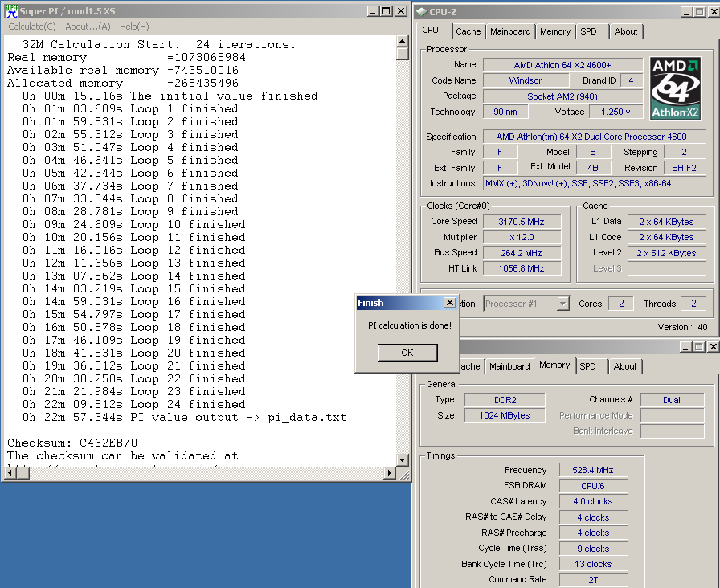This screenshot has height=588, width=720.
Task: Click the '1056.8 MHz' HT Link value
Action: [522, 268]
